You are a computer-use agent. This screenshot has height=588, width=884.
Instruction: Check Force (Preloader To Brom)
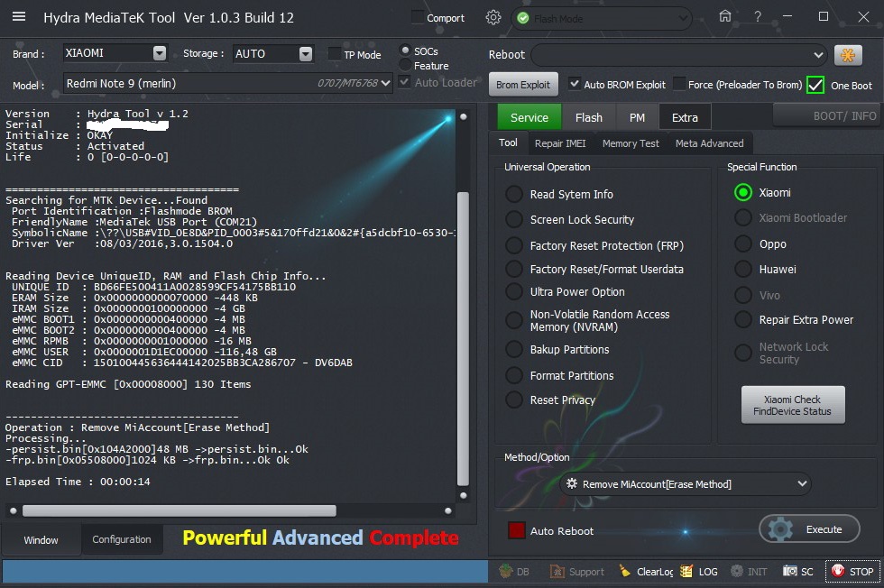[x=679, y=84]
